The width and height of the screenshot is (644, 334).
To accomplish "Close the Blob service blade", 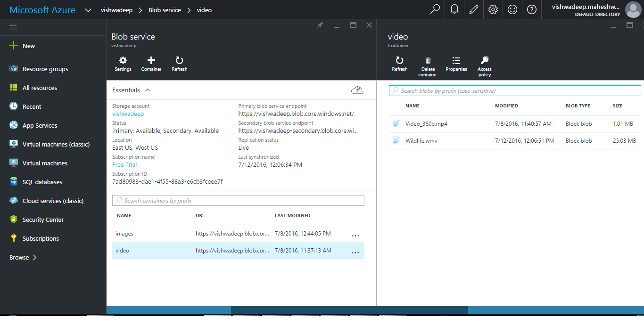I will click(x=369, y=25).
